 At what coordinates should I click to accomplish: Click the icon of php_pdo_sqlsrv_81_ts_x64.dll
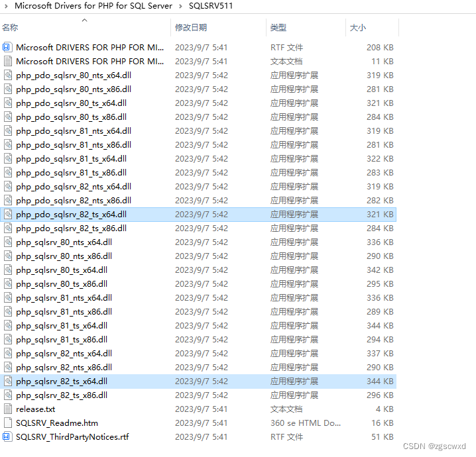pyautogui.click(x=8, y=159)
